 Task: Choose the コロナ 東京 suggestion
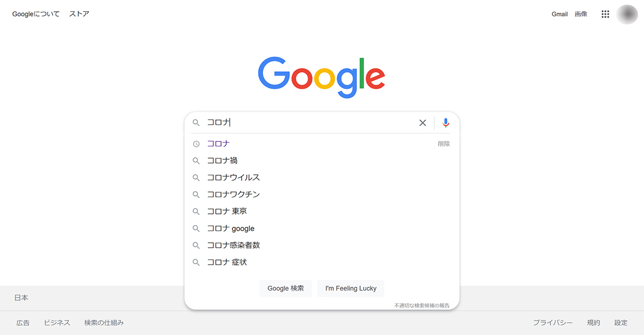[x=227, y=211]
